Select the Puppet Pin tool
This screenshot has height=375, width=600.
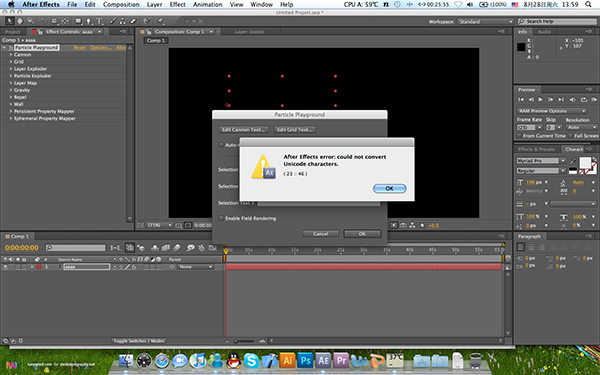(161, 21)
